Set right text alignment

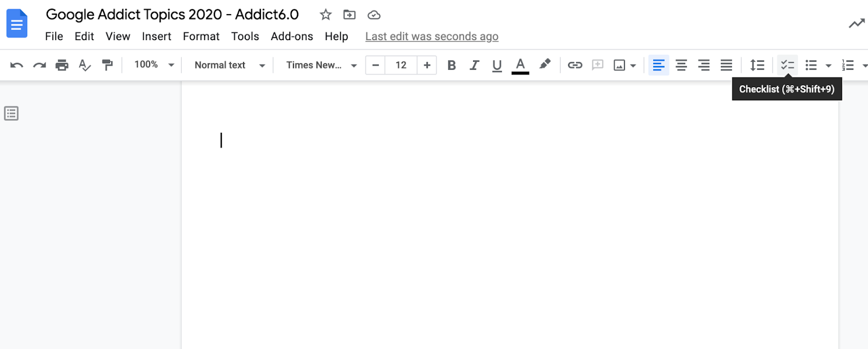click(704, 65)
